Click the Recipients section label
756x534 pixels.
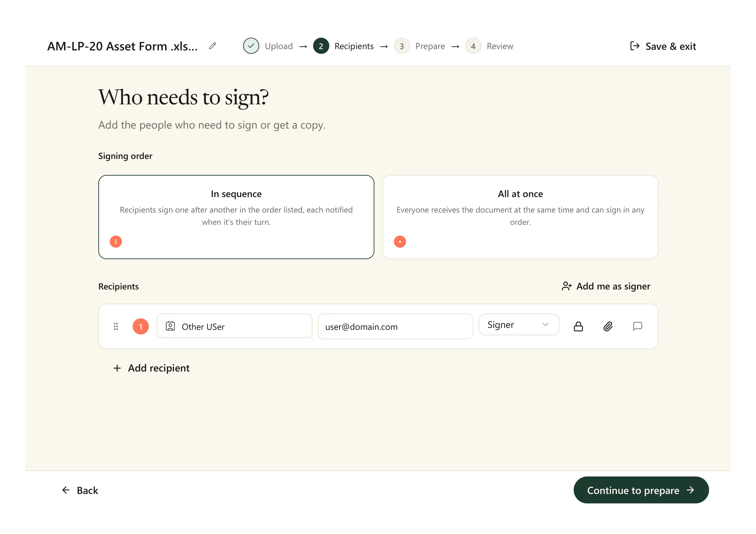pos(119,287)
